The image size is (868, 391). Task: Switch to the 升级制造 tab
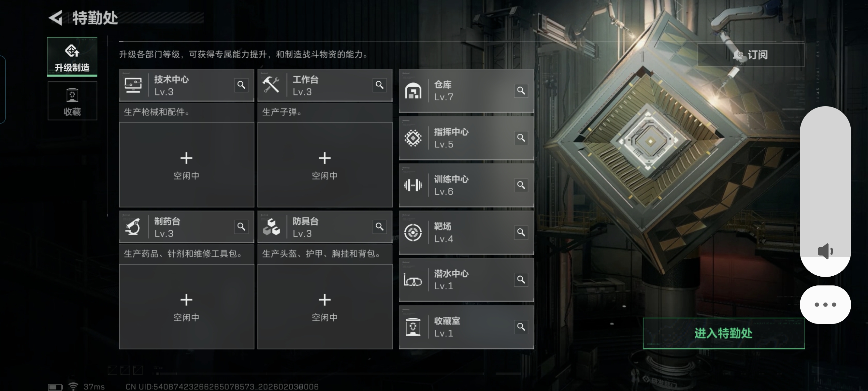point(72,56)
